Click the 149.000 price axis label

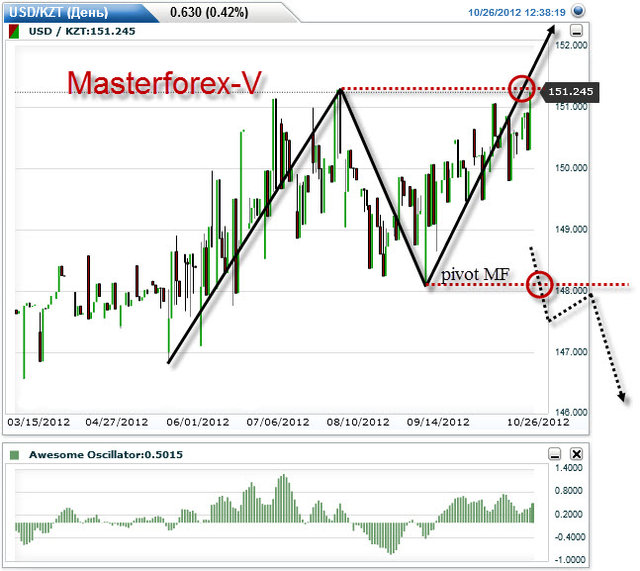pyautogui.click(x=571, y=229)
